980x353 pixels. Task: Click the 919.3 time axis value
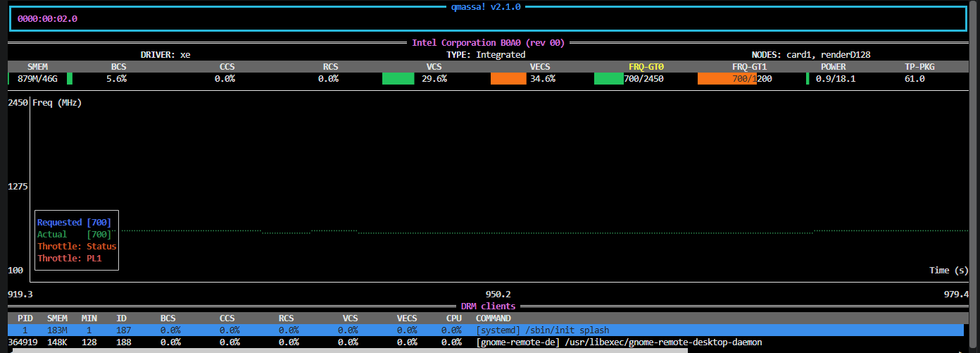tap(20, 295)
